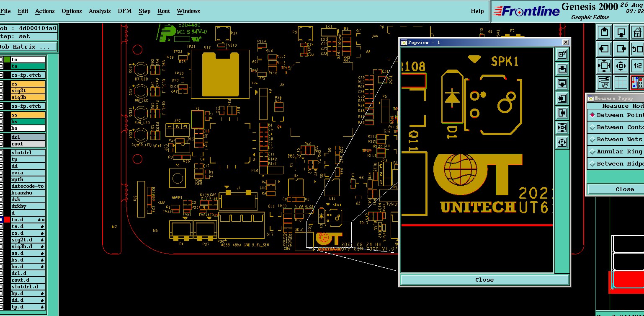Open the Analysis menu
The height and width of the screenshot is (316, 644).
point(100,11)
